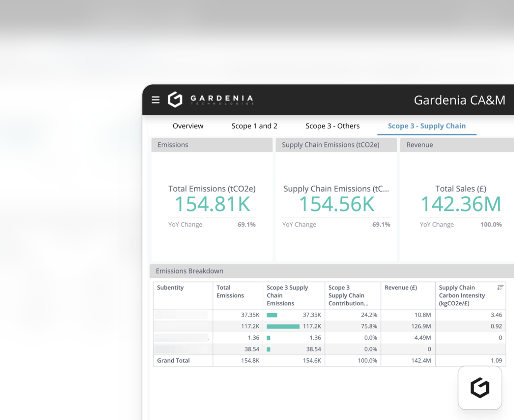The width and height of the screenshot is (514, 420).
Task: Click the 100.0% YoY change value
Action: tap(491, 225)
